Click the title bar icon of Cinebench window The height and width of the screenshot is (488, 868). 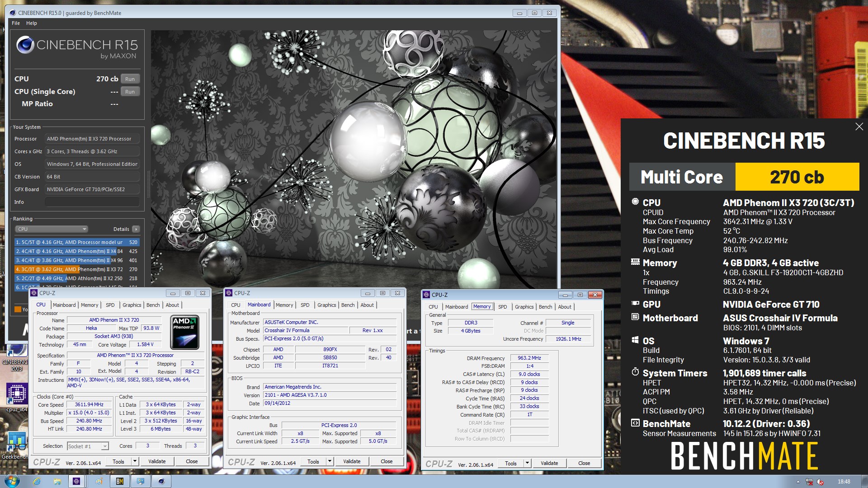pos(13,13)
